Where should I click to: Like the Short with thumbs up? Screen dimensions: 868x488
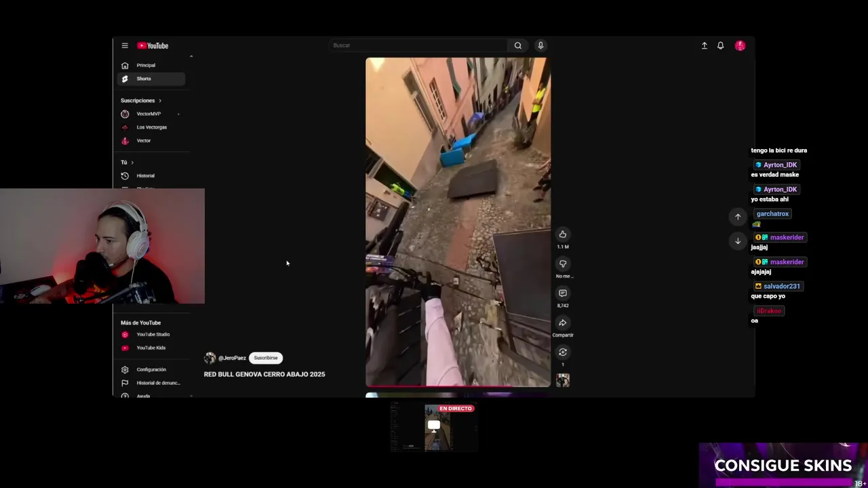pyautogui.click(x=563, y=235)
